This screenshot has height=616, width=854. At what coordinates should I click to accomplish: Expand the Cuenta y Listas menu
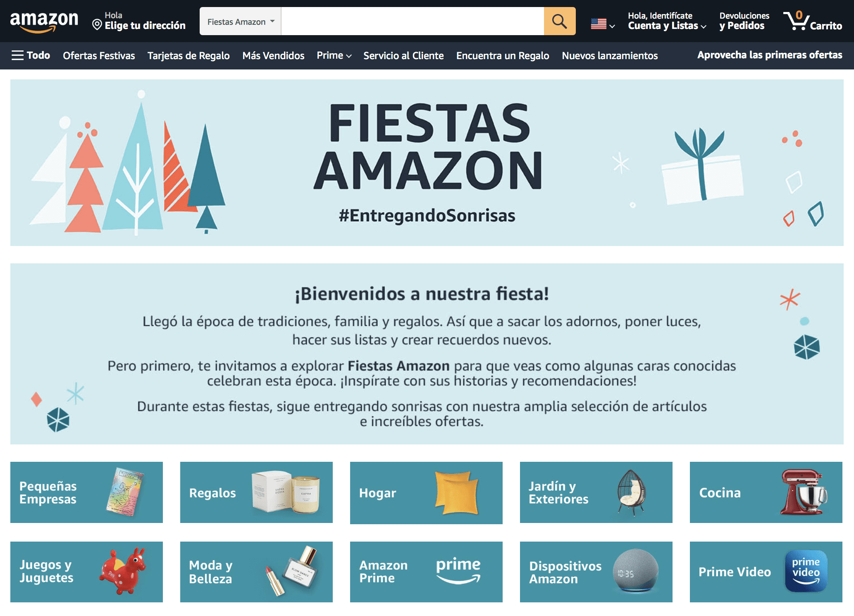click(667, 21)
